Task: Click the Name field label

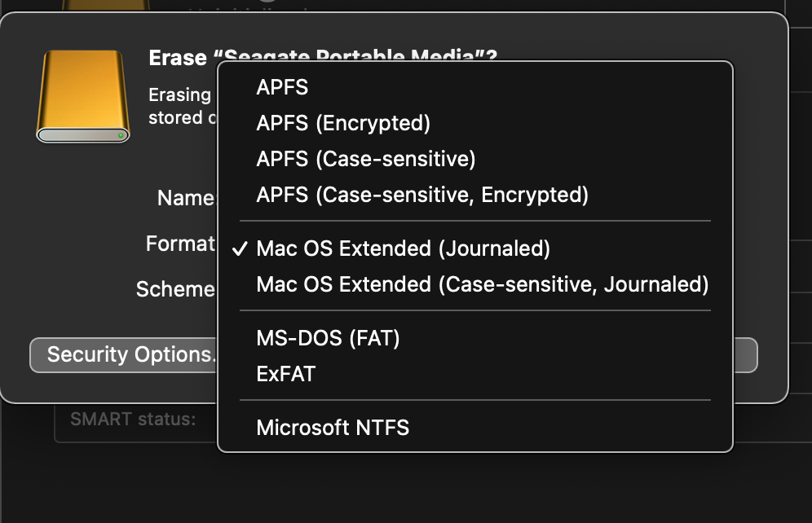Action: (185, 198)
